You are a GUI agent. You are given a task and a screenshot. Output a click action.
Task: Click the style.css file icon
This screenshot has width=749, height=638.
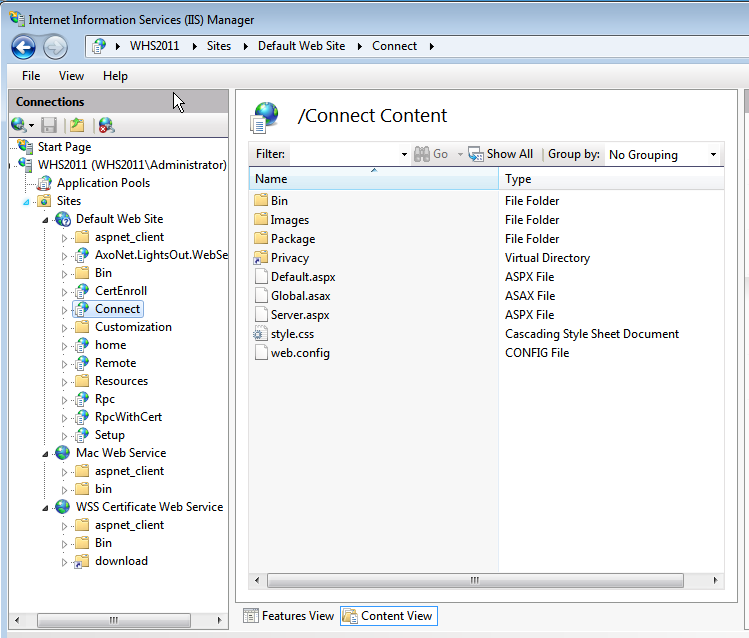click(x=261, y=334)
